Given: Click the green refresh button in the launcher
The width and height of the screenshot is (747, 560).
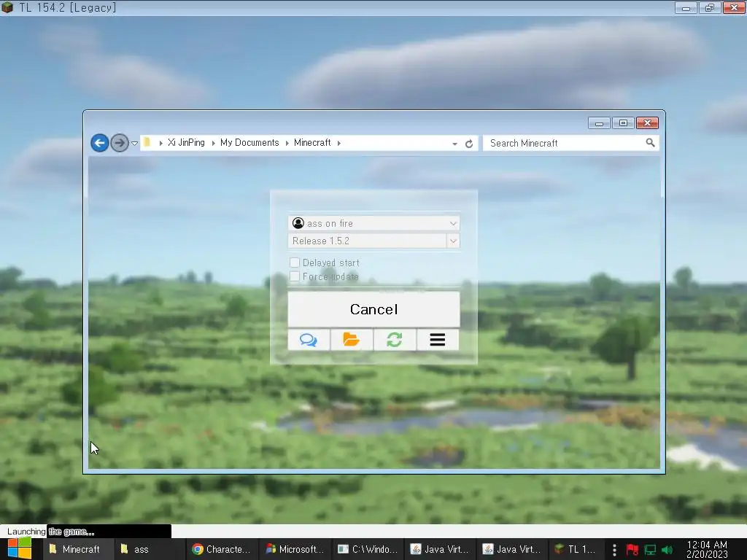Looking at the screenshot, I should [x=395, y=340].
